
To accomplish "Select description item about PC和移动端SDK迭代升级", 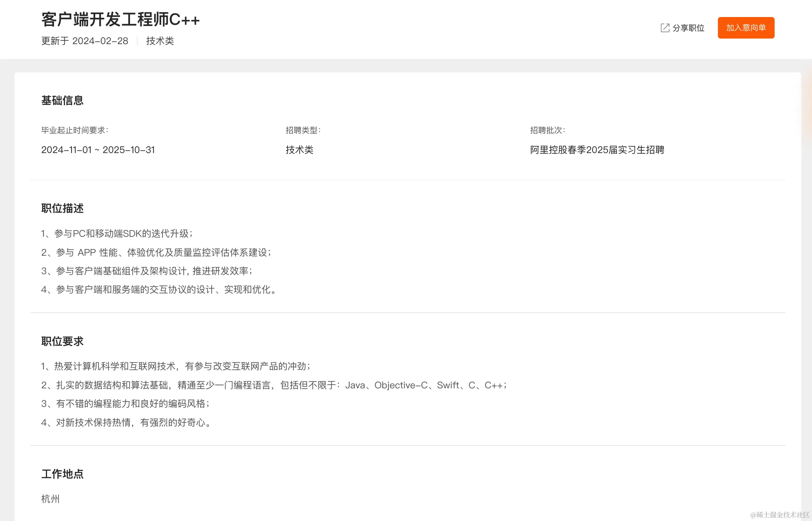I will pos(117,233).
